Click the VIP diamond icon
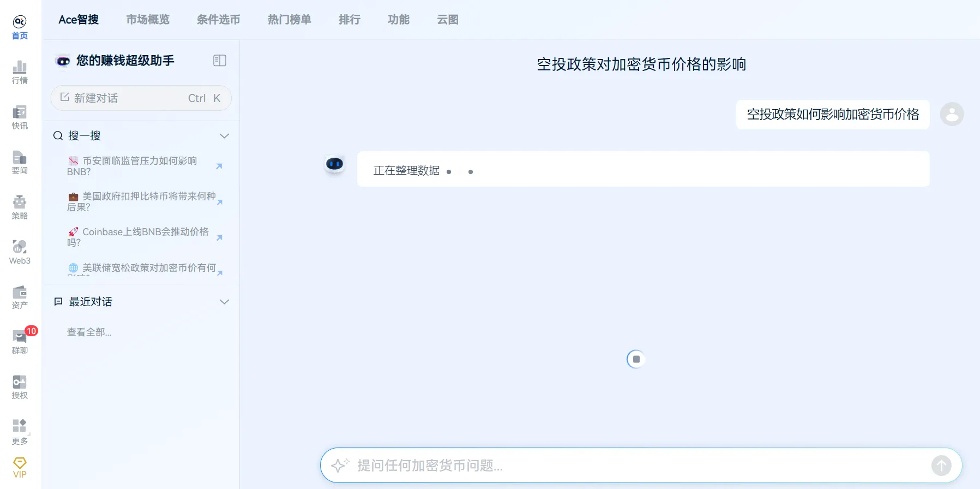This screenshot has height=489, width=980. (20, 468)
